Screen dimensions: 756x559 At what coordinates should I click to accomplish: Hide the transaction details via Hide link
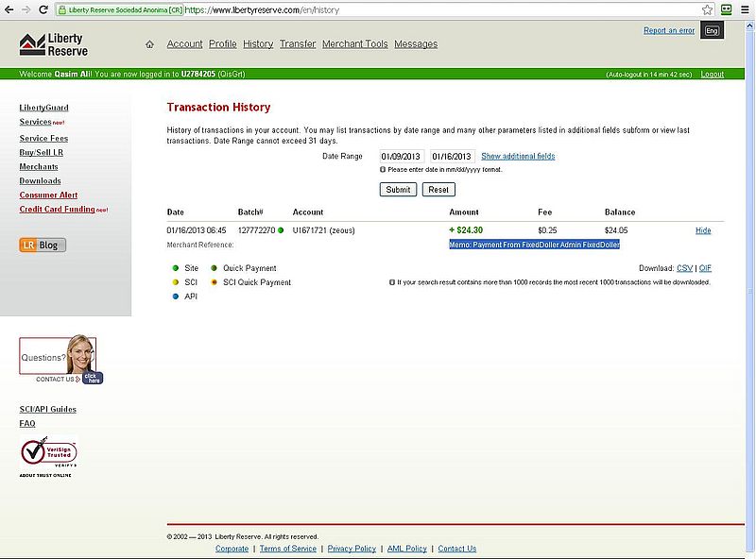click(703, 230)
